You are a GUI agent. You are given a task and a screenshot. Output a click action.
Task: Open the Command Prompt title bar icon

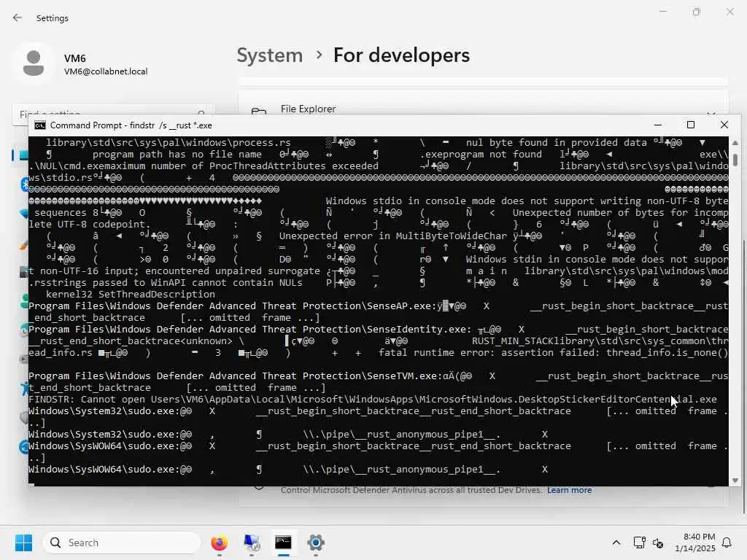(40, 125)
